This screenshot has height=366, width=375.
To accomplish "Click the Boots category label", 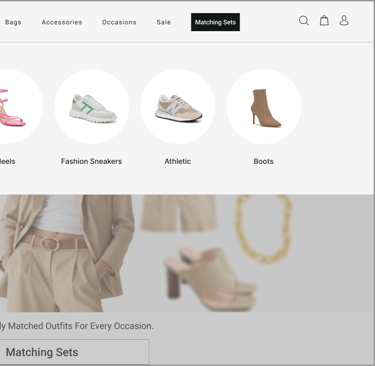I will (x=263, y=161).
